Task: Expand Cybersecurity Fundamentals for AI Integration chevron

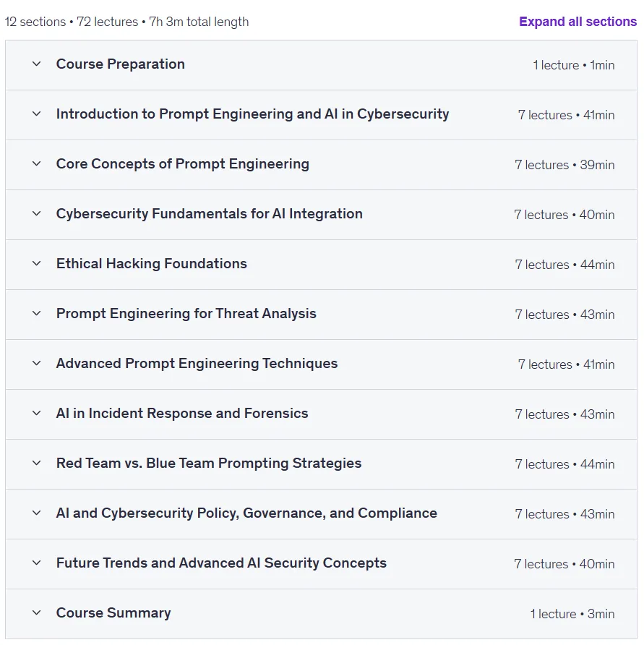Action: [x=37, y=213]
